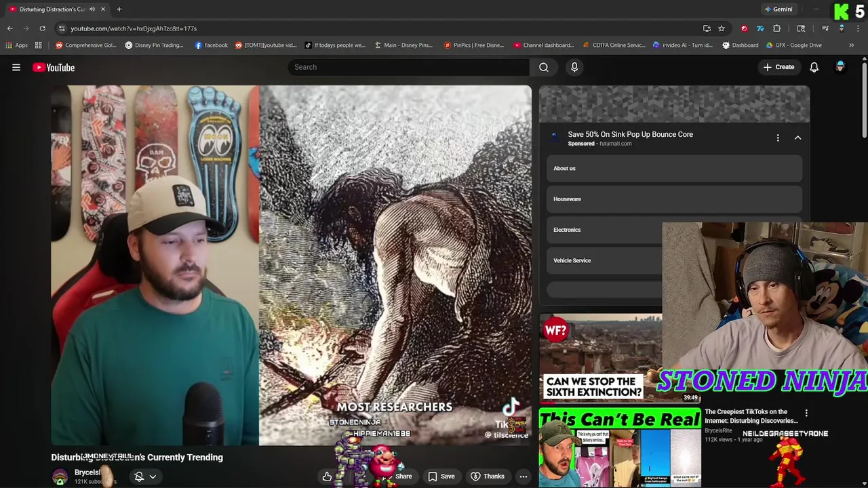This screenshot has height=488, width=868.
Task: Reload the current page
Action: click(42, 28)
